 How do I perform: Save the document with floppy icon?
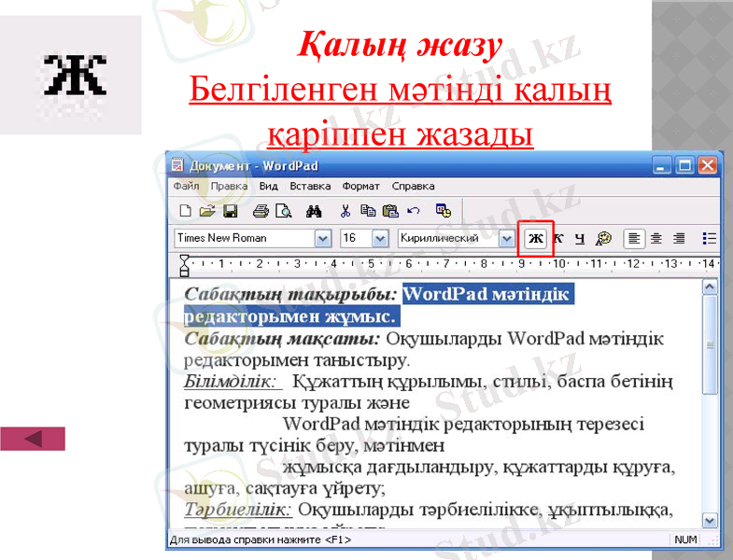tap(230, 211)
